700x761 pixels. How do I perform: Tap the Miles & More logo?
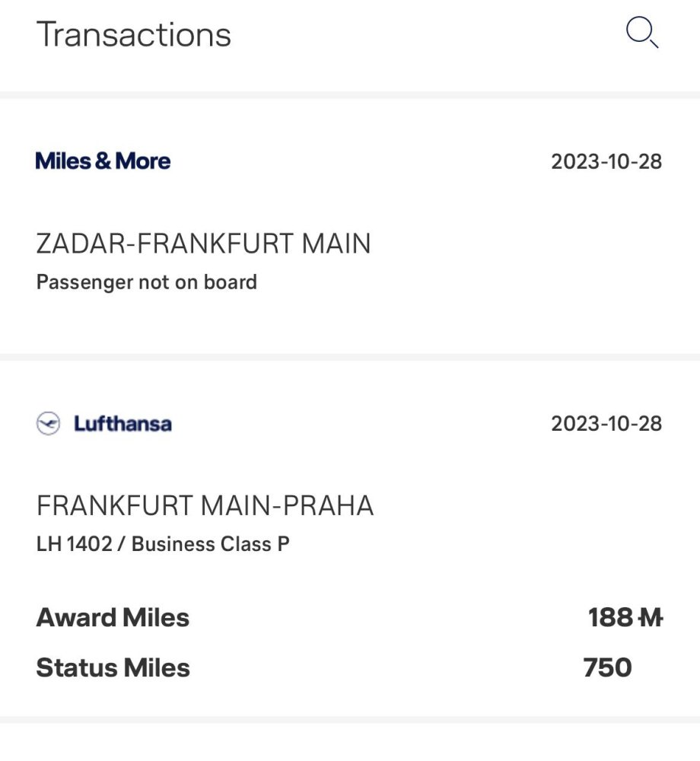point(103,161)
